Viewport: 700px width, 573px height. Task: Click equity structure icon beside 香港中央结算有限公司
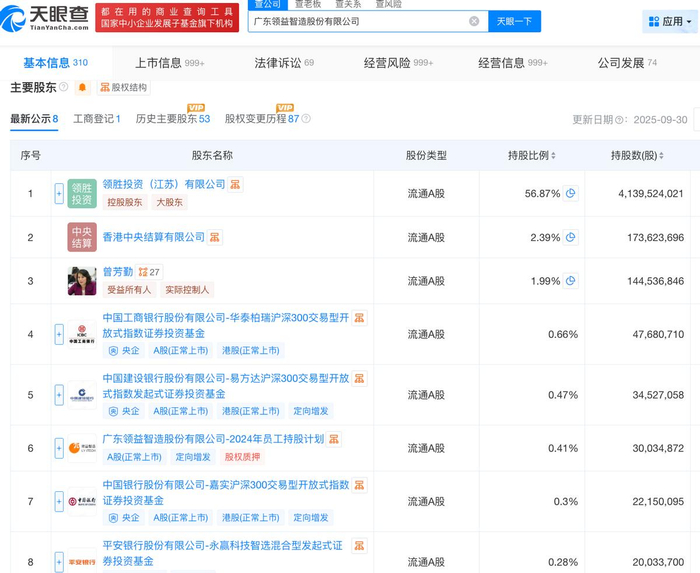(215, 237)
